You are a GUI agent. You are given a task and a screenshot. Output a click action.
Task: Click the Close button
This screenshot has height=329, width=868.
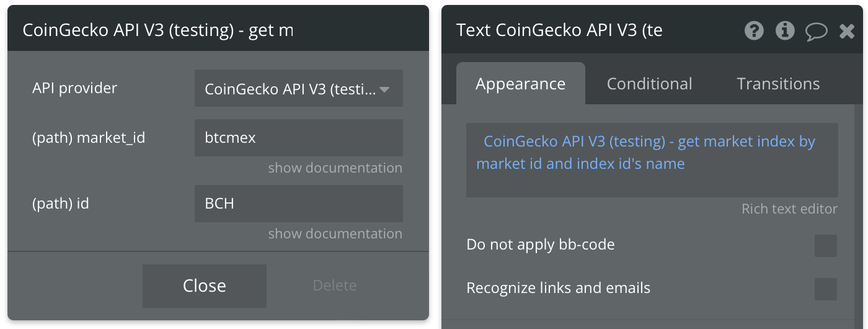[x=205, y=286]
